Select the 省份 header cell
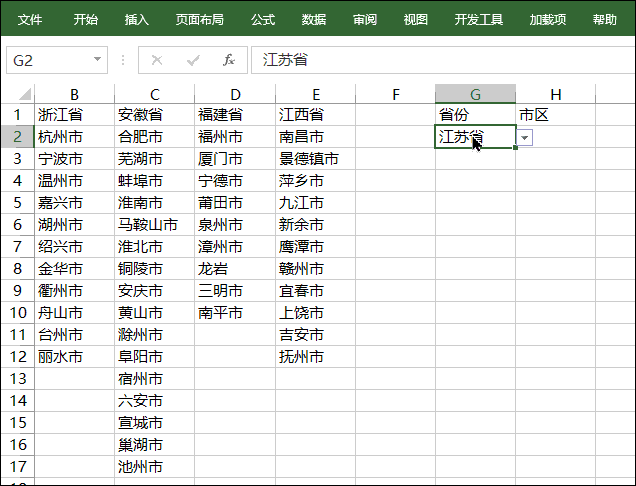The width and height of the screenshot is (636, 486). pos(475,115)
